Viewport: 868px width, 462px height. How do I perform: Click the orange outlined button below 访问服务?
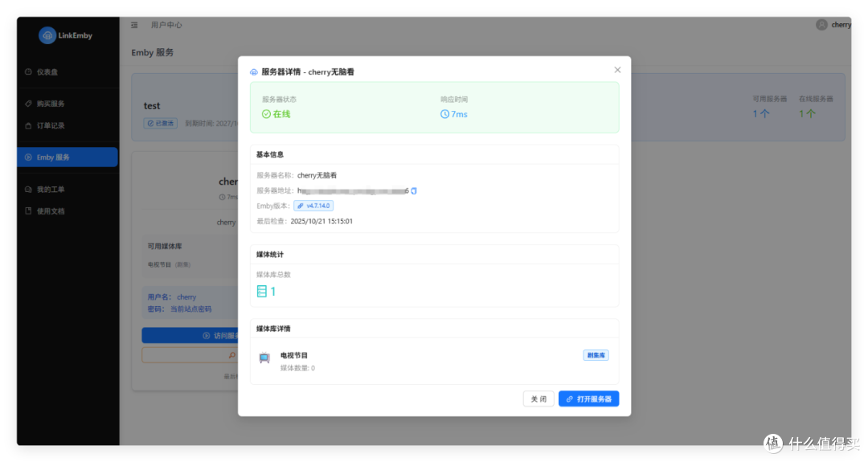tap(190, 355)
